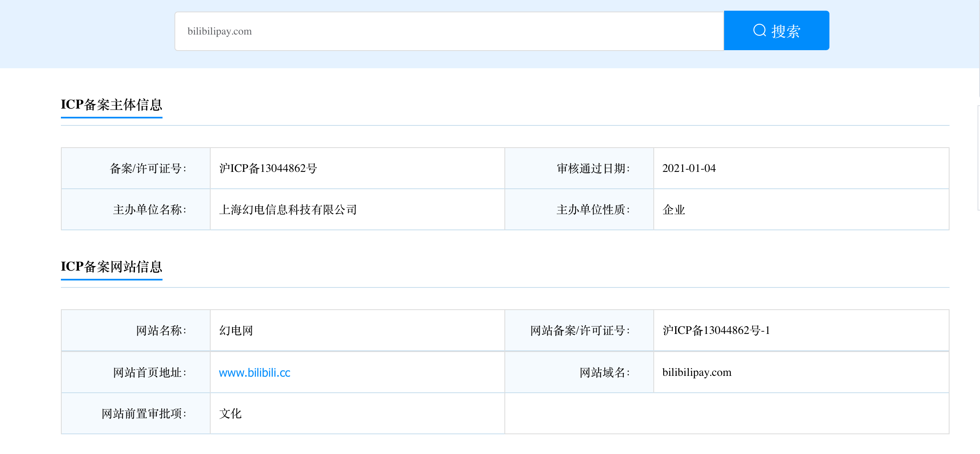980x454 pixels.
Task: Click the 网站域名 label cell
Action: pyautogui.click(x=604, y=373)
